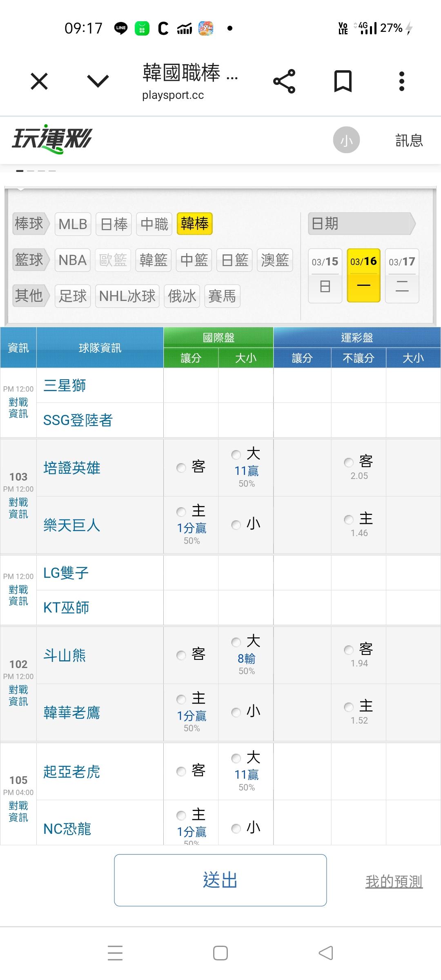Expand the 棒球 category arrow
The height and width of the screenshot is (980, 441).
click(x=31, y=224)
